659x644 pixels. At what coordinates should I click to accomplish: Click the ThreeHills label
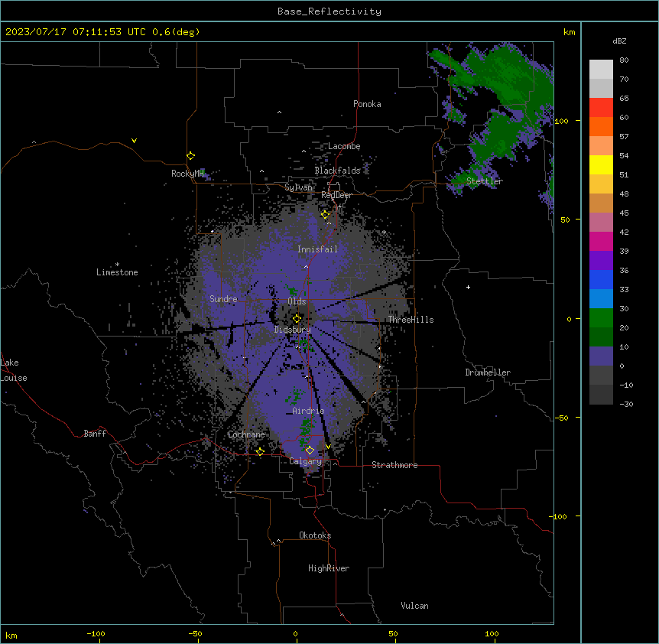coord(411,320)
